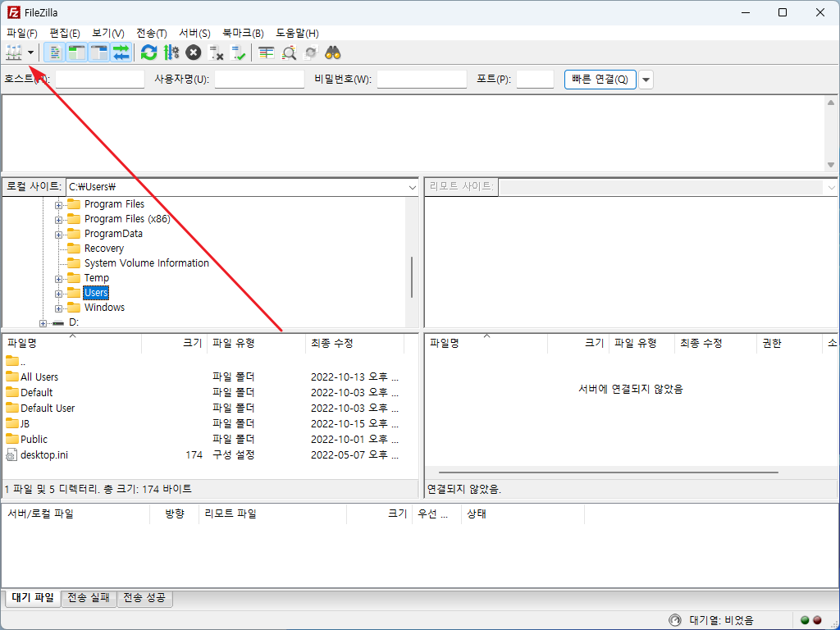Switch to the 전송 성공 tab

(144, 597)
